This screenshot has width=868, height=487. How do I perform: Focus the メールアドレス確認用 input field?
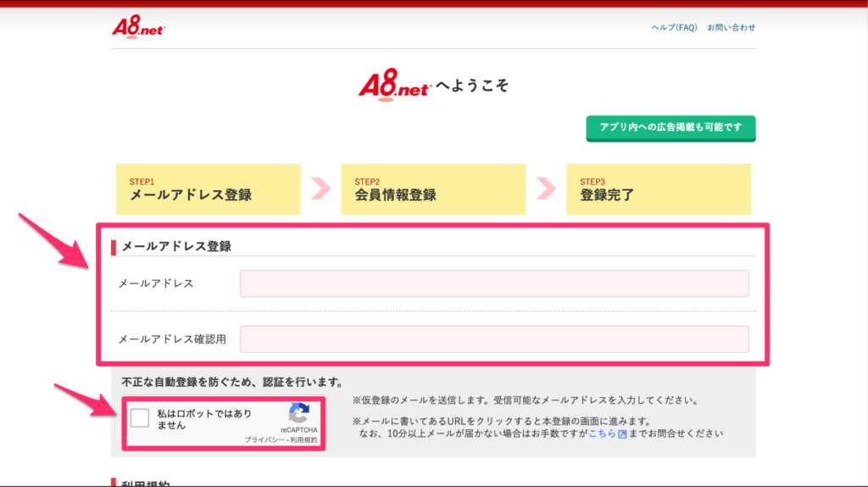pos(494,339)
